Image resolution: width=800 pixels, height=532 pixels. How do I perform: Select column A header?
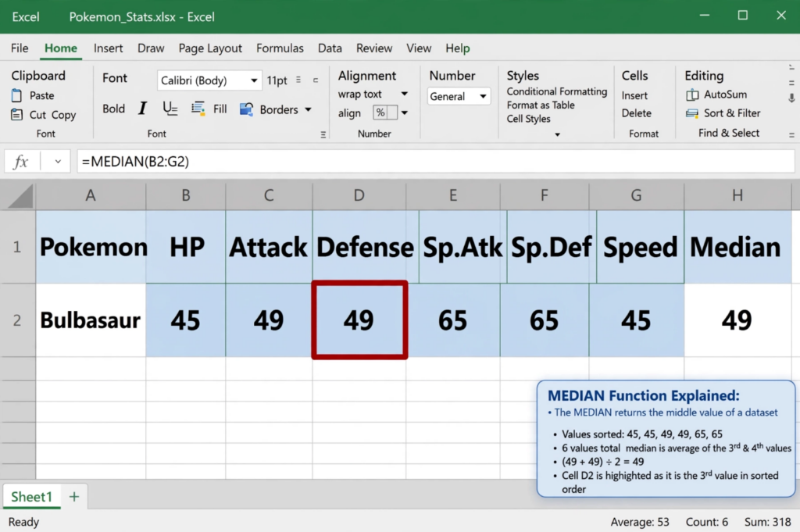pyautogui.click(x=91, y=195)
